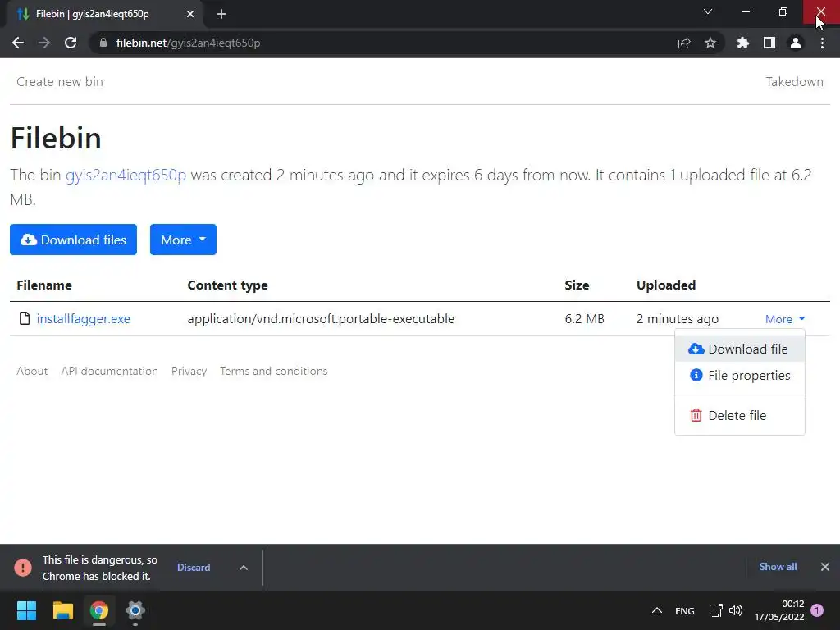Open the installfagger.exe file link
The image size is (840, 630).
83,319
